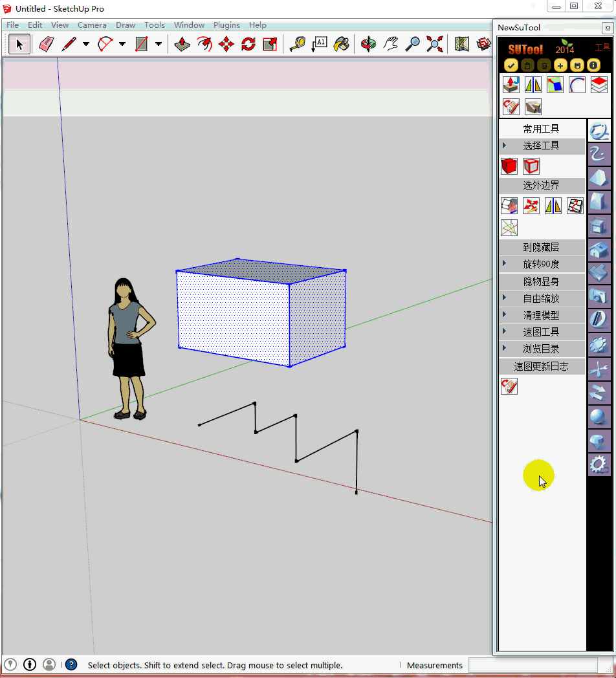616x678 pixels.
Task: Select the Move tool with red arrows
Action: click(226, 44)
